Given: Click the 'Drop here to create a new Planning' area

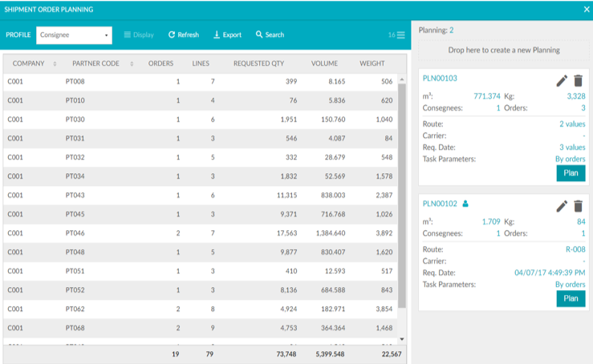Looking at the screenshot, I should coord(504,50).
